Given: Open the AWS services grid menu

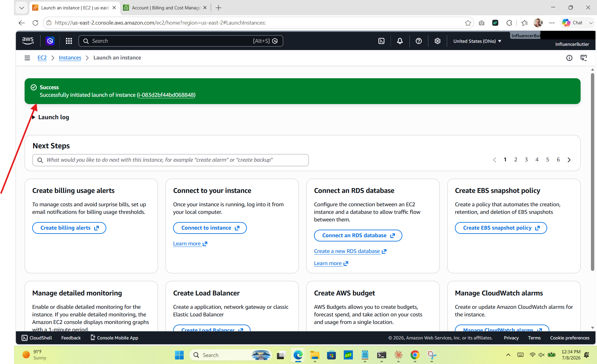Looking at the screenshot, I should point(69,41).
